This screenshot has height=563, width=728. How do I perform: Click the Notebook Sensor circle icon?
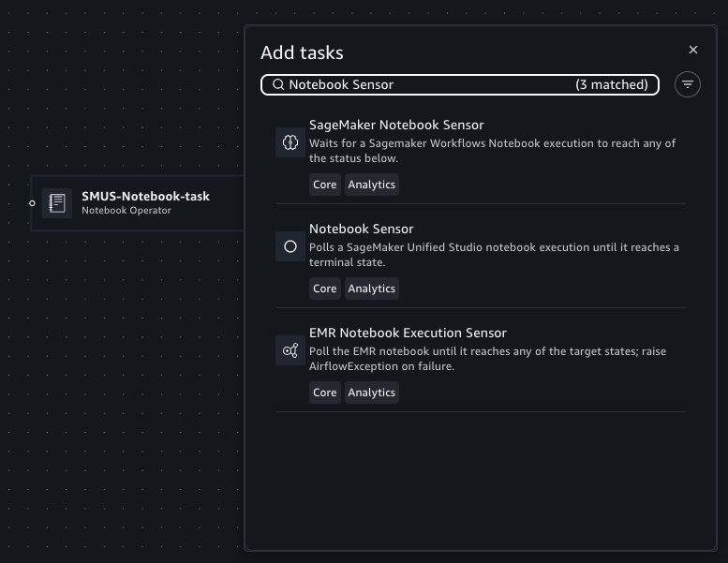click(290, 246)
